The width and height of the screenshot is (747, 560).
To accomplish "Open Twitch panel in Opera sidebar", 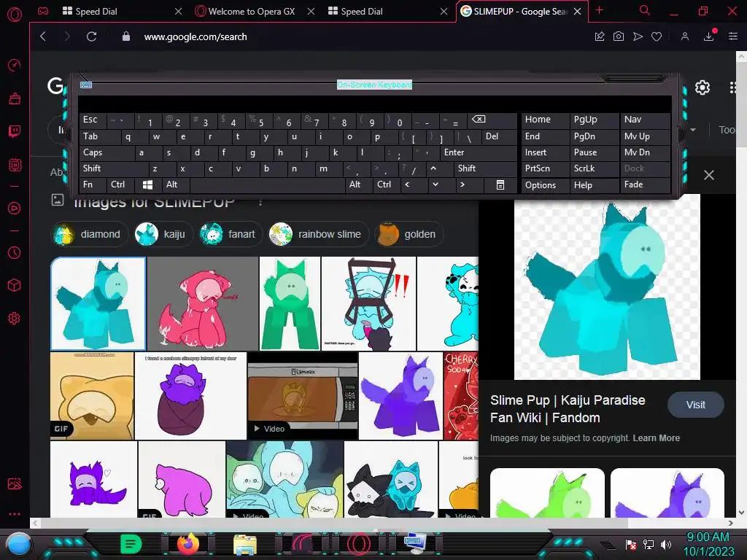I will (x=15, y=131).
